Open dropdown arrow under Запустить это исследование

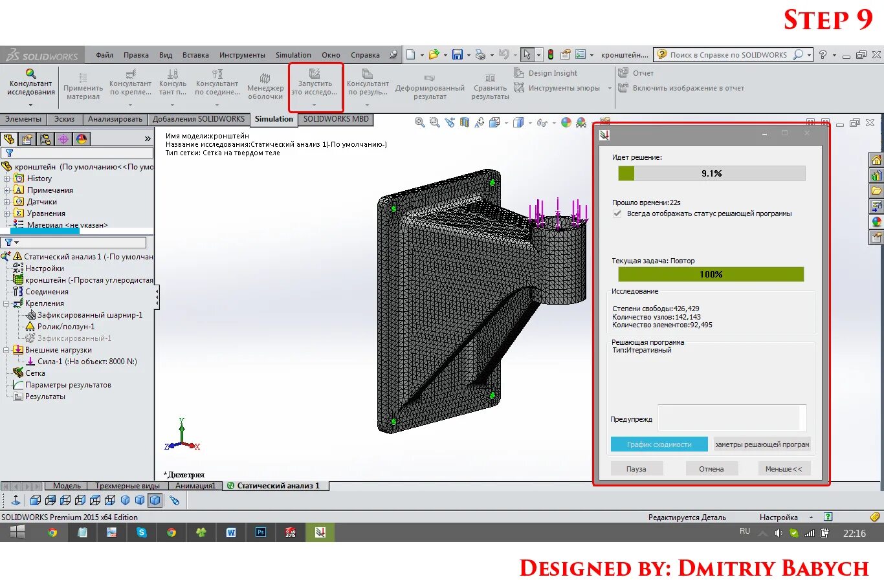(x=315, y=105)
